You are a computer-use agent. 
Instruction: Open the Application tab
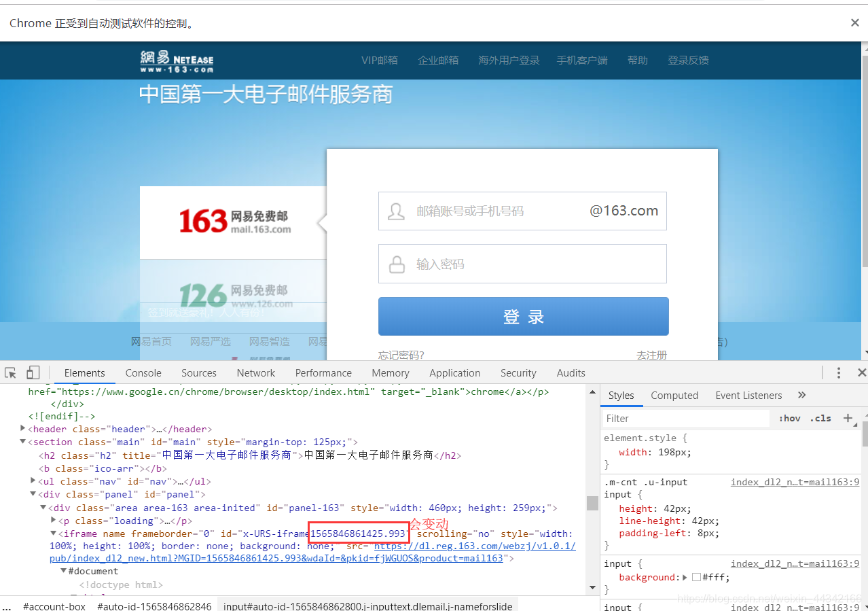(x=454, y=372)
